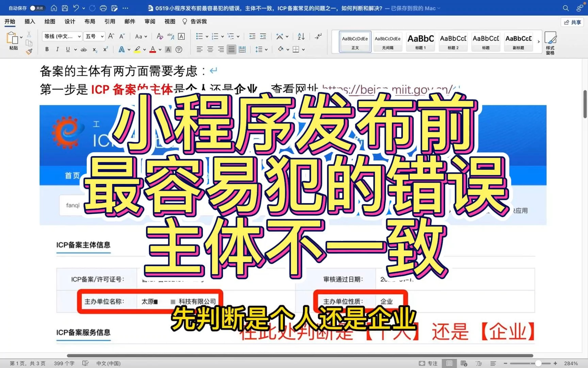Print the document using the printer icon
This screenshot has width=588, height=368.
pos(103,8)
